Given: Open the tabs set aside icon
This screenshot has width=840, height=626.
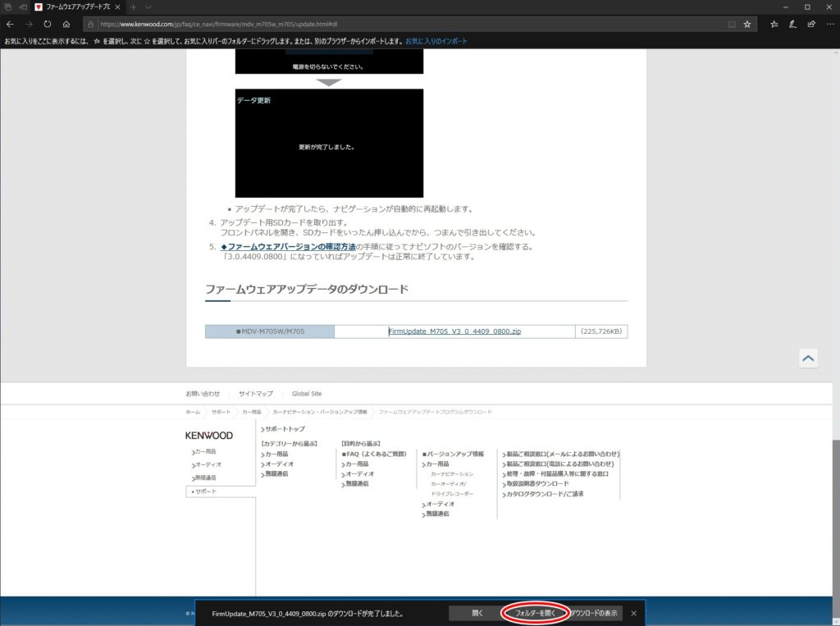Looking at the screenshot, I should click(x=8, y=7).
